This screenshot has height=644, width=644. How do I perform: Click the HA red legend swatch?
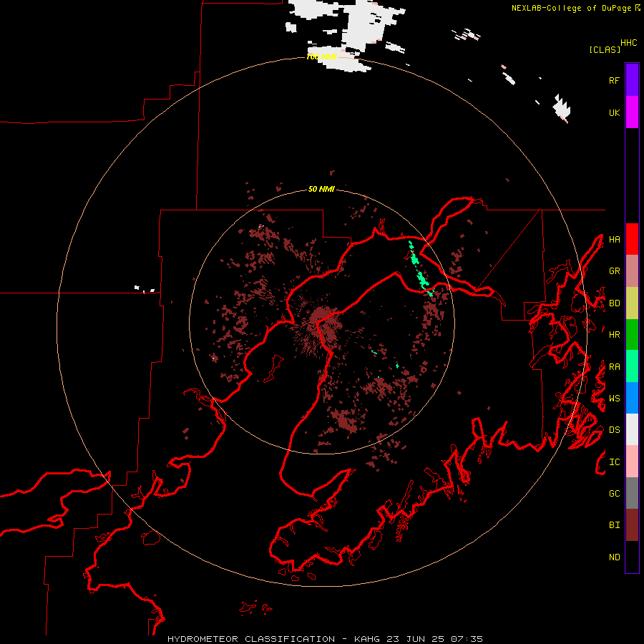(632, 239)
